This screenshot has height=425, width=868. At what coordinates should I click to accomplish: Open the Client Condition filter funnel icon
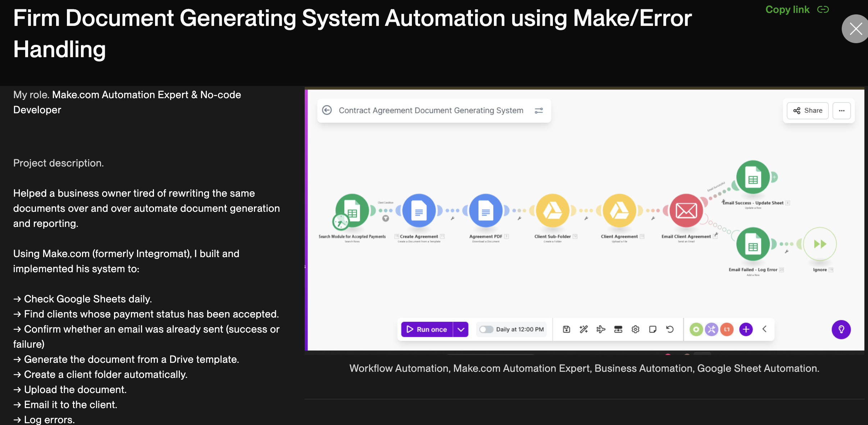(x=385, y=218)
